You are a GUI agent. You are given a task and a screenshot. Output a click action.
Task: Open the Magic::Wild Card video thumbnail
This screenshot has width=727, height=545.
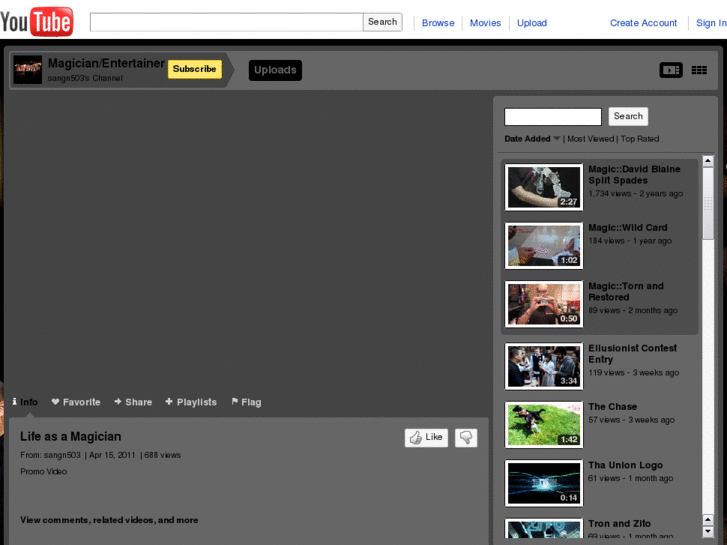point(543,246)
